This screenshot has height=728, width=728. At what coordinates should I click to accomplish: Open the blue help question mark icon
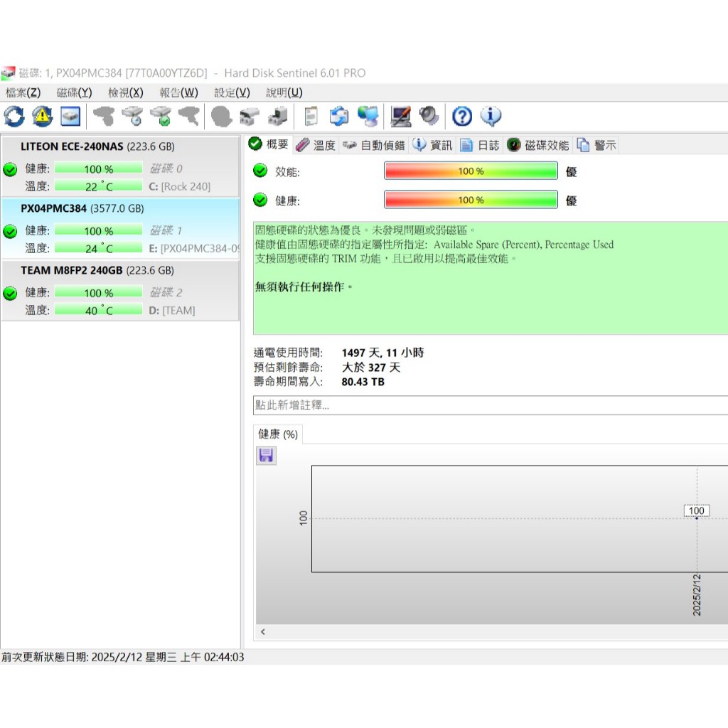pyautogui.click(x=462, y=116)
